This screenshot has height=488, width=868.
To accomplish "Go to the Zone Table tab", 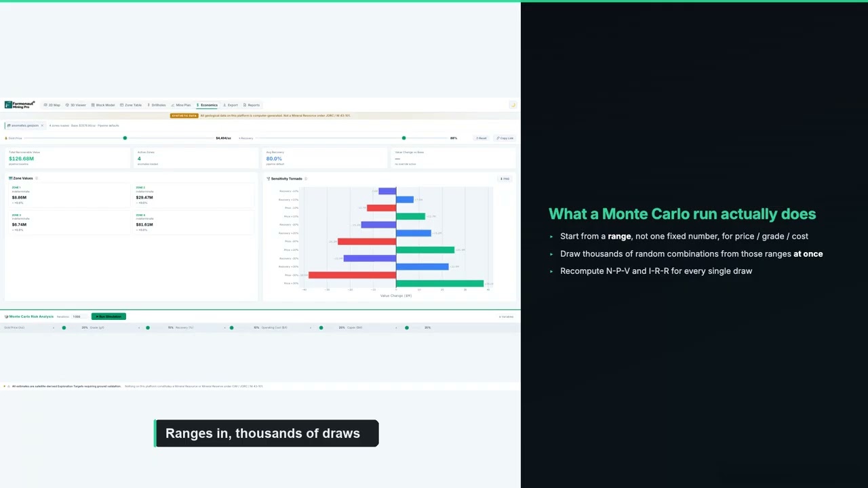I will coord(131,105).
